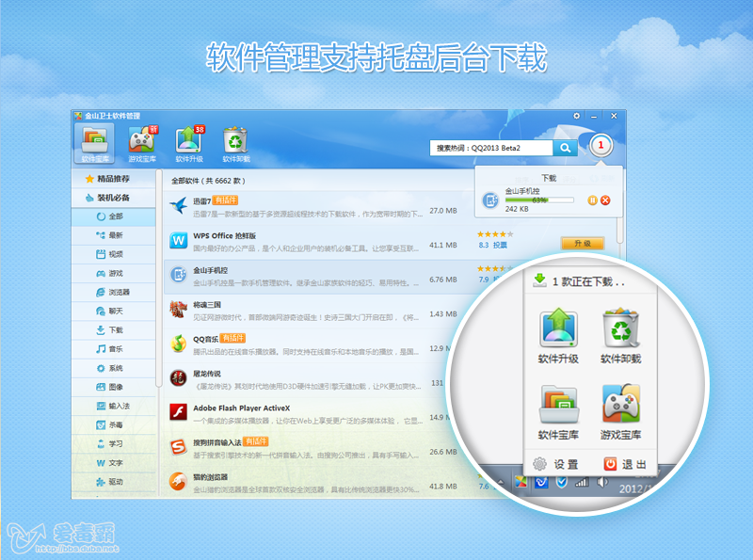This screenshot has height=560, width=753.
Task: Open 软件升级 in the toolbar with badge 38
Action: (189, 144)
